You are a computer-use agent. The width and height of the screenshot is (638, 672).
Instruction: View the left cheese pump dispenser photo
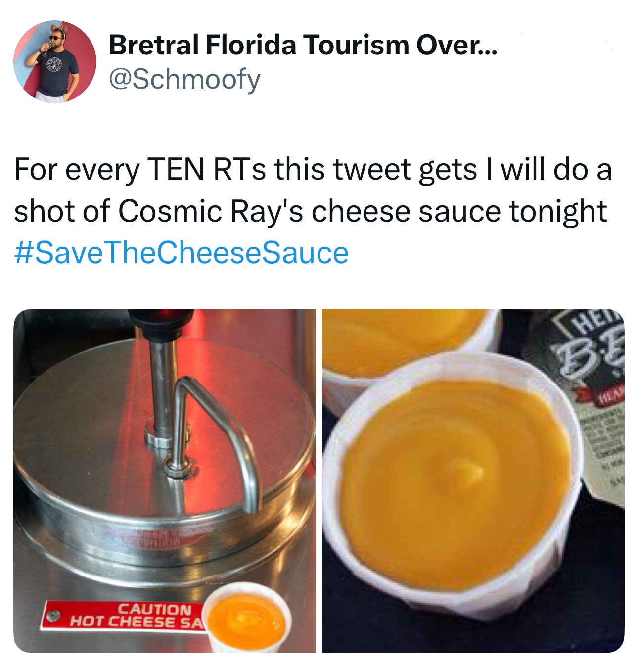165,480
